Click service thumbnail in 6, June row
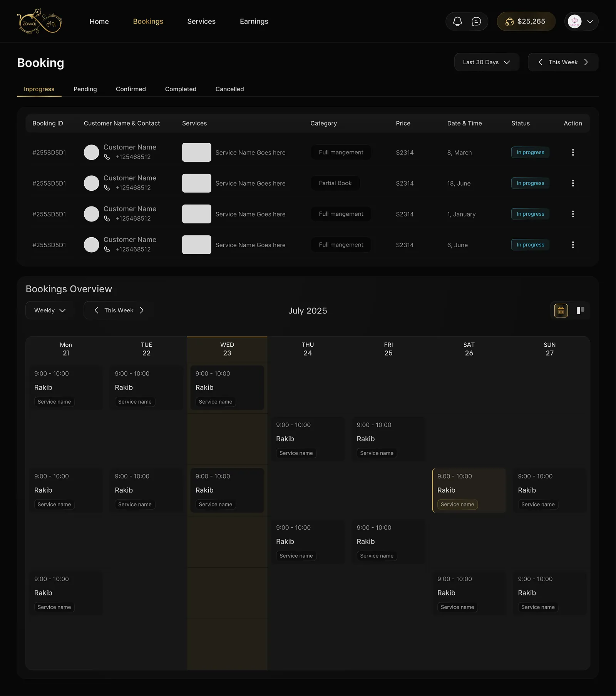 click(x=197, y=245)
